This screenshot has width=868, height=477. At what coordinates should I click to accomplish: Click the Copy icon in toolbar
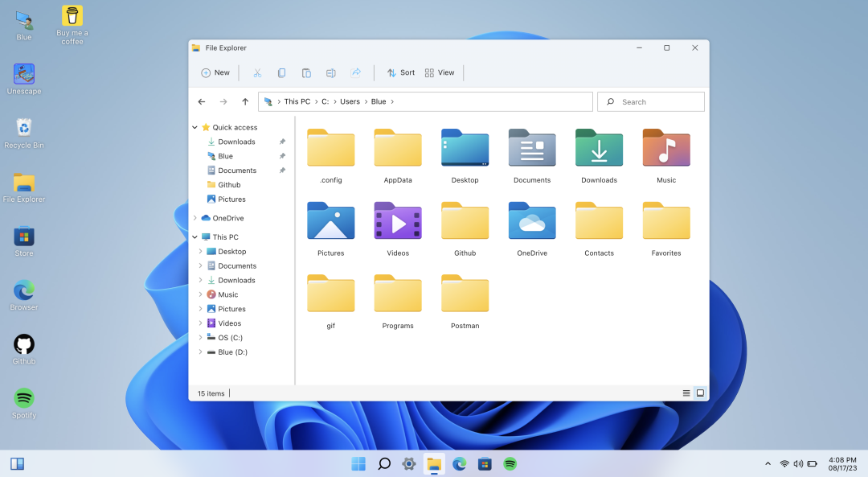tap(282, 72)
